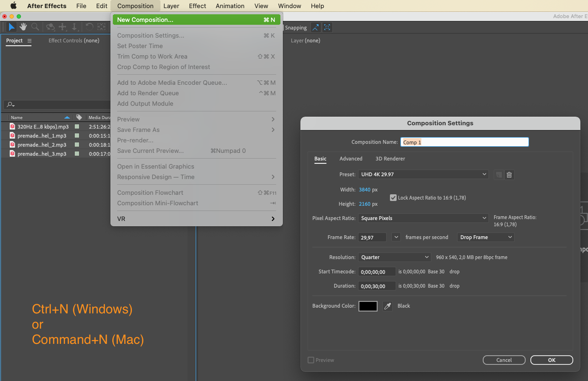Click the Frame Rate field 29,97
The image size is (588, 381).
[372, 237]
